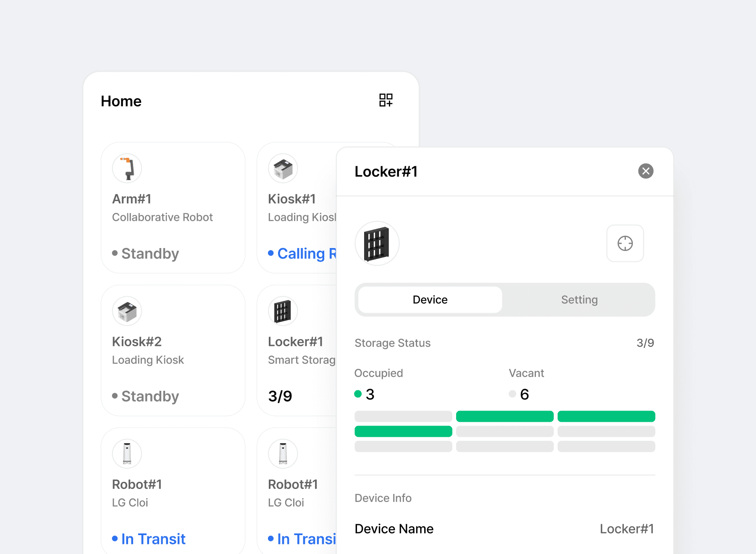Click the left Robot#1 LG Cloi icon

127,454
